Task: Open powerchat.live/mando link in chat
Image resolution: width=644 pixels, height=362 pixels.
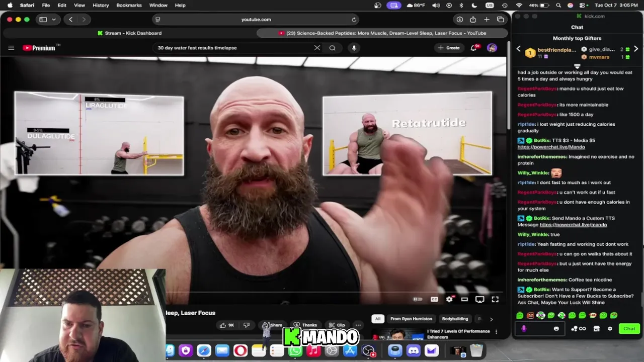Action: [573, 225]
